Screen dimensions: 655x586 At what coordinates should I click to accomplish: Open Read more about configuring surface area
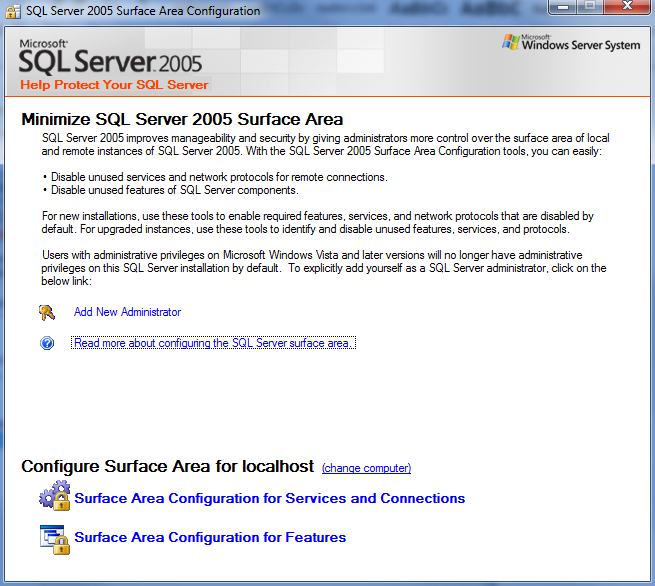[x=213, y=343]
